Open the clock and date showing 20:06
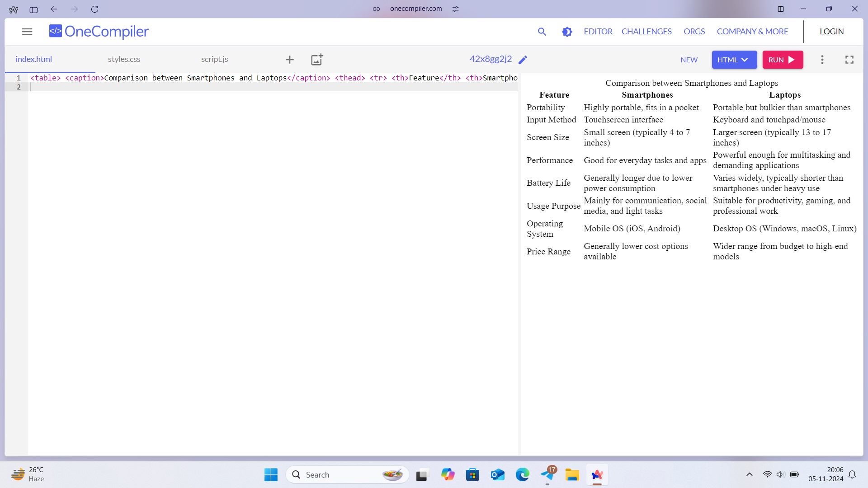The height and width of the screenshot is (488, 868). click(826, 475)
